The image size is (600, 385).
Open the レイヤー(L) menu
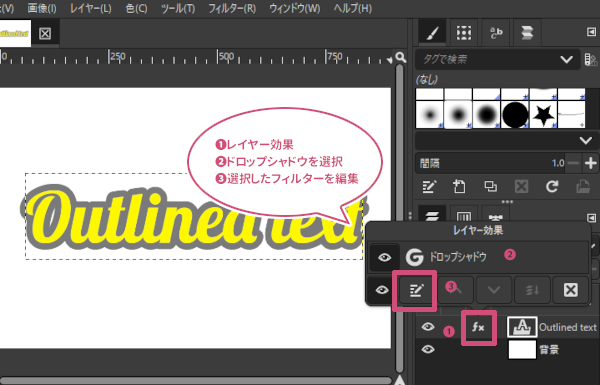point(91,8)
